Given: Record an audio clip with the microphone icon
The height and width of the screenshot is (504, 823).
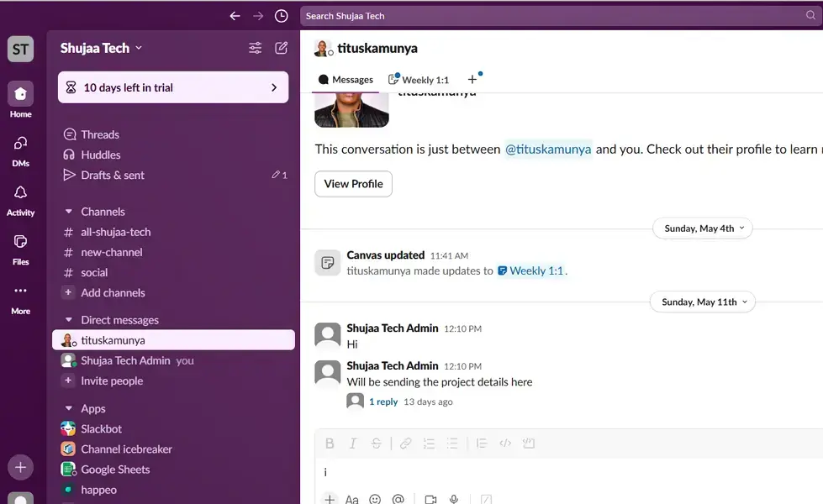Looking at the screenshot, I should coord(454,499).
